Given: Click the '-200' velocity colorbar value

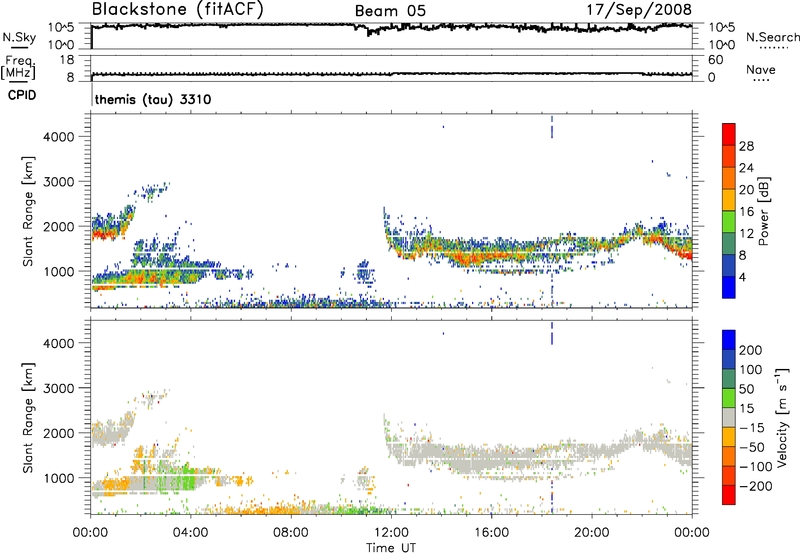Looking at the screenshot, I should 756,486.
